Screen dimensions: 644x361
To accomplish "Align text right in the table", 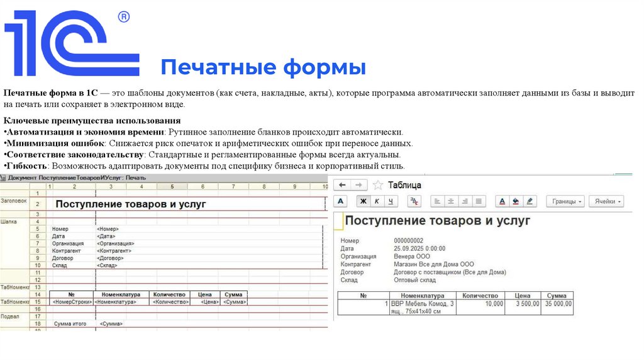I will tap(465, 201).
